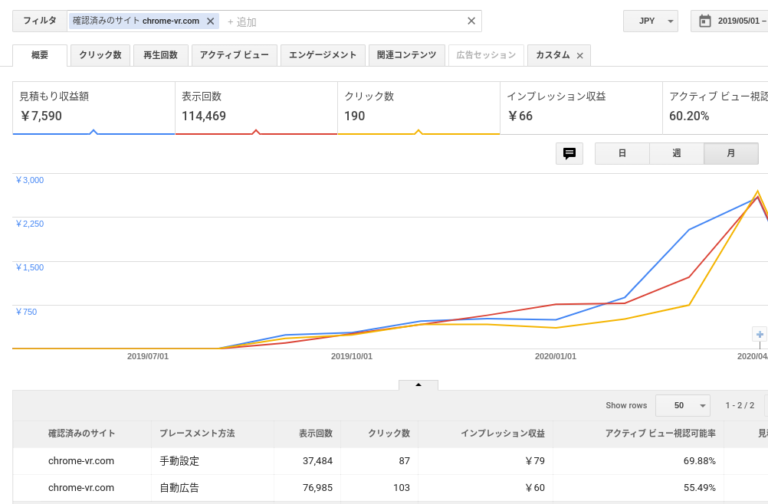
Task: Toggle the 見積もり収益額 metric card
Action: 94,108
